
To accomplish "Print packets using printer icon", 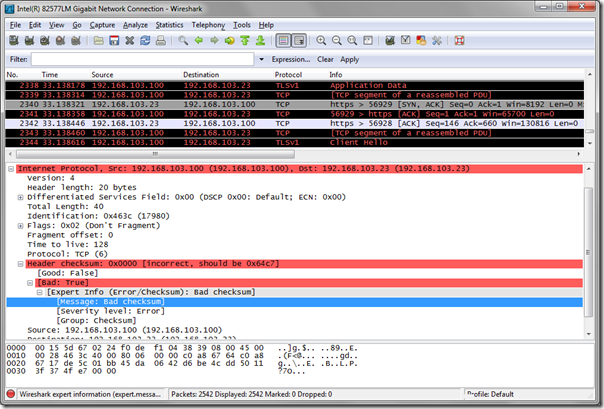I will (160, 40).
